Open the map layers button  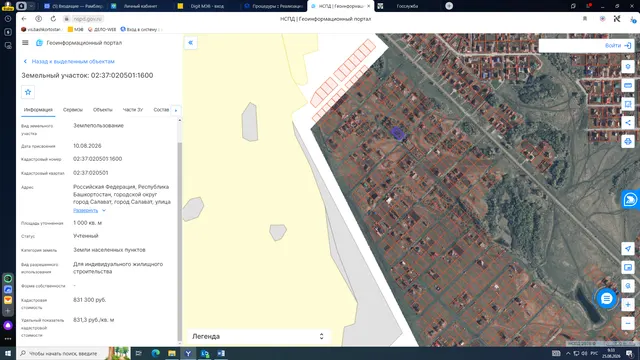628,67
